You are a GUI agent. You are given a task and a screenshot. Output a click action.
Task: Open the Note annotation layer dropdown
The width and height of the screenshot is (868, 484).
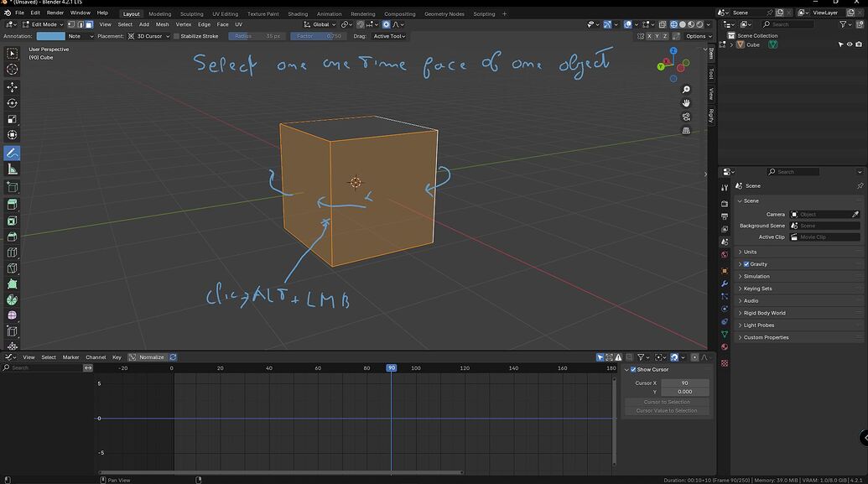pyautogui.click(x=81, y=36)
